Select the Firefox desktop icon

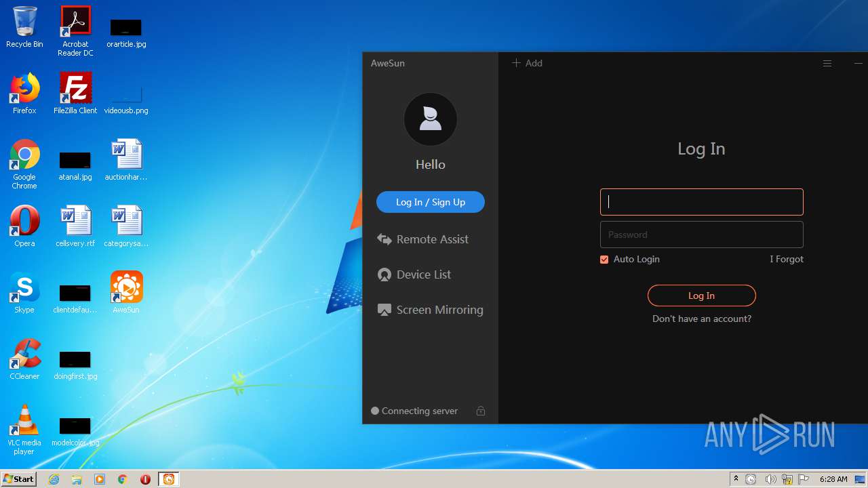[x=24, y=94]
